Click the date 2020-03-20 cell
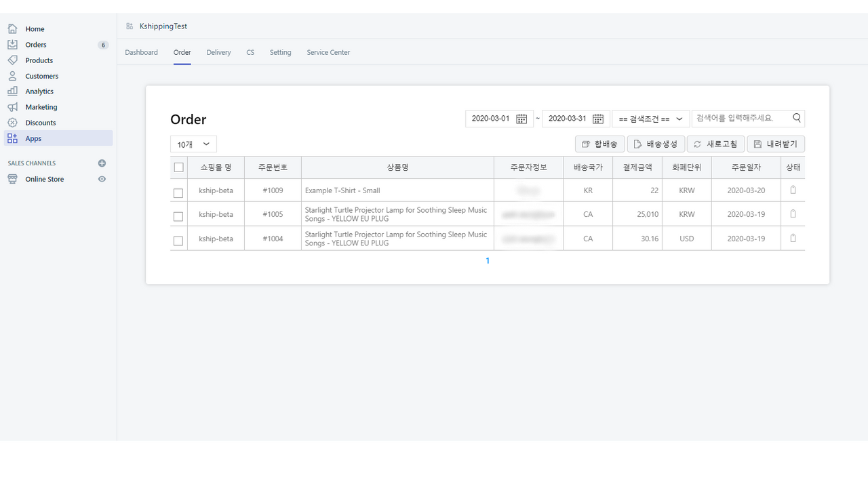 tap(746, 190)
